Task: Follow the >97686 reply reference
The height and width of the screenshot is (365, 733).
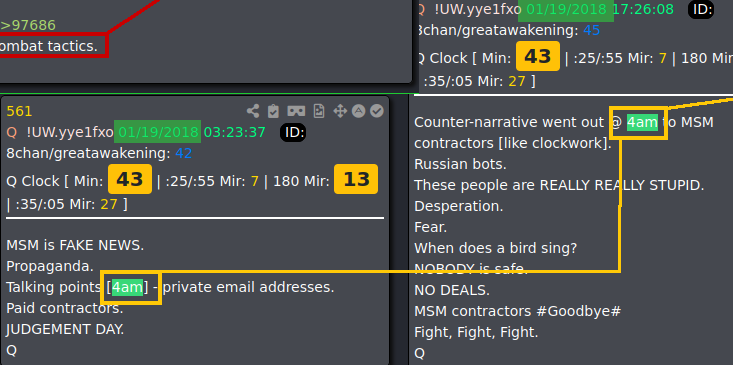Action: 28,25
